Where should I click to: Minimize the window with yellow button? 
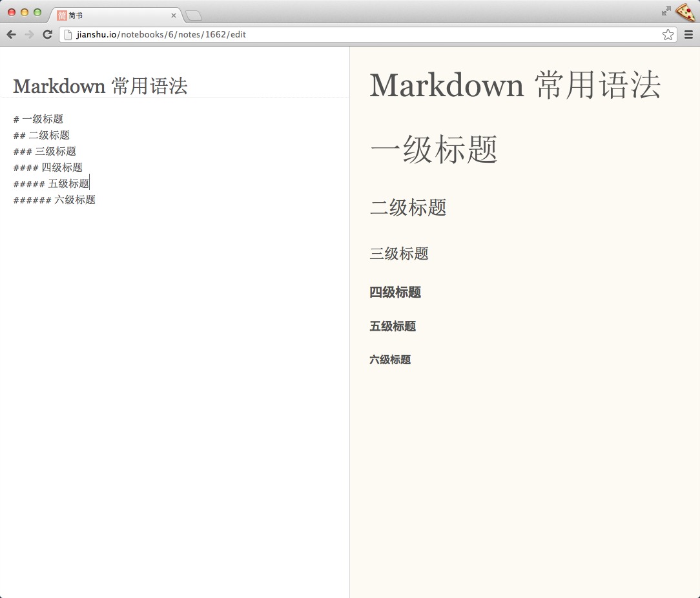[25, 12]
